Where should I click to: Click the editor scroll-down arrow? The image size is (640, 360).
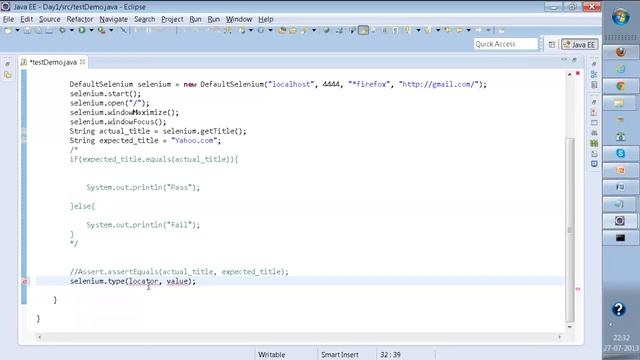coord(570,327)
